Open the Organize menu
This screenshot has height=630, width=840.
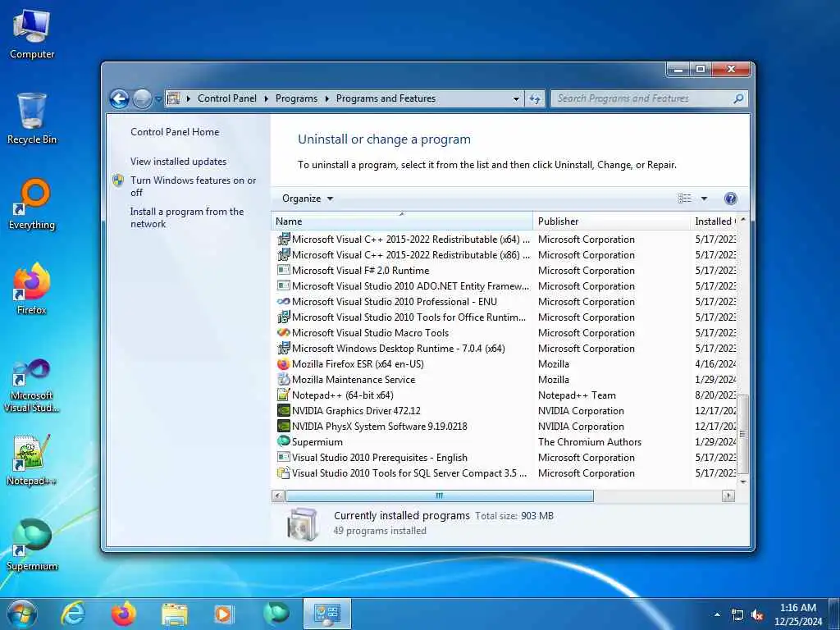(308, 199)
